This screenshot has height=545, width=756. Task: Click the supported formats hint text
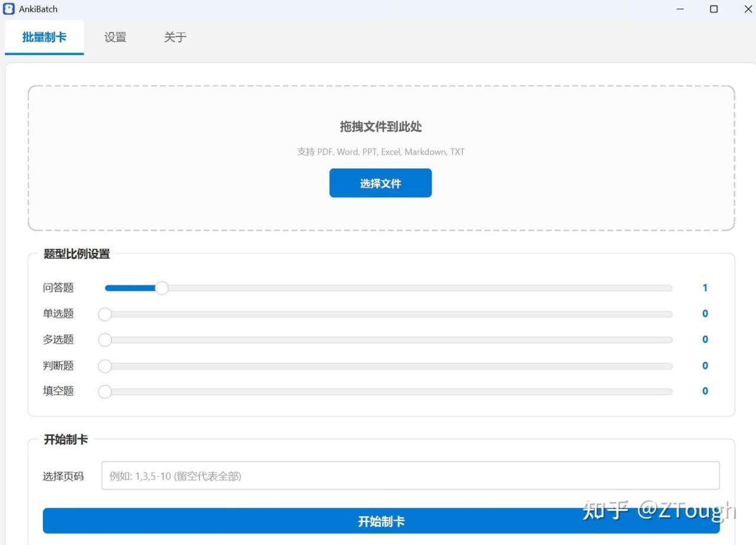tap(380, 152)
